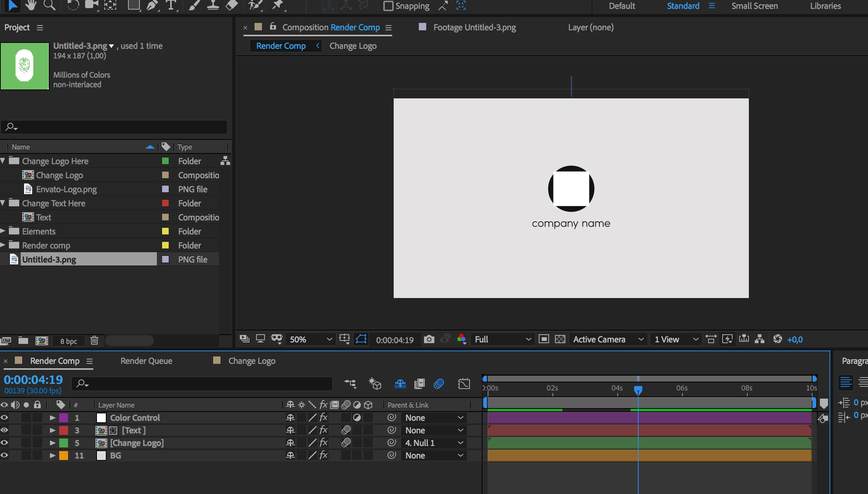Switch to the Small Screen workspace
Image resolution: width=868 pixels, height=494 pixels.
754,6
